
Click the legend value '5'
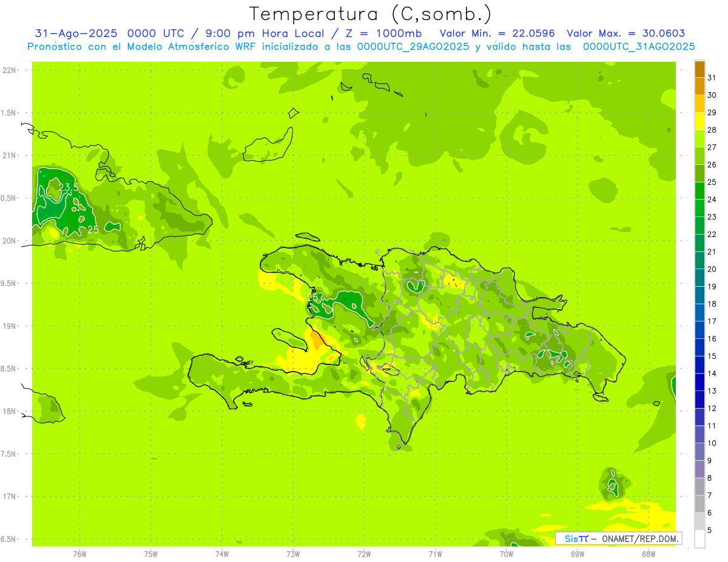click(x=709, y=530)
